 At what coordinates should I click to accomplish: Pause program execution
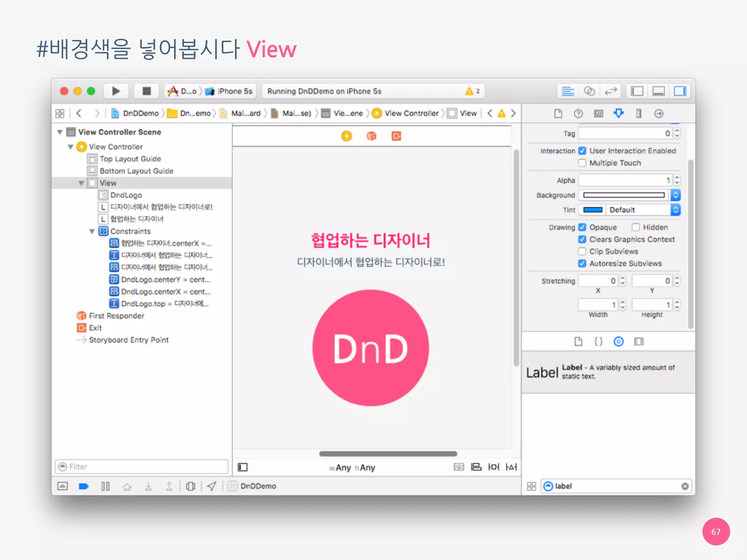[x=105, y=486]
